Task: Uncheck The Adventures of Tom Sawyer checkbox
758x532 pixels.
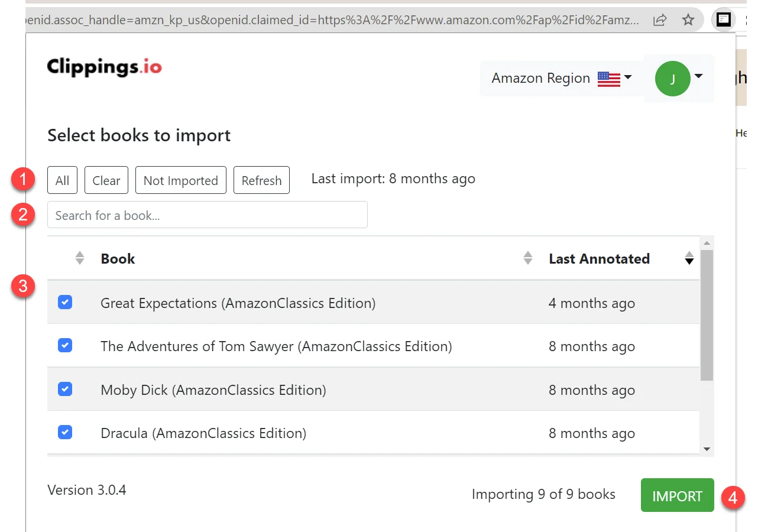Action: point(65,346)
